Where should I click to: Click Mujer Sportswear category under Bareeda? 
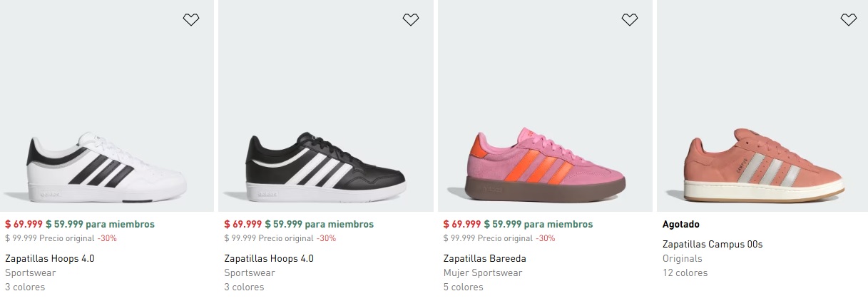(x=482, y=273)
